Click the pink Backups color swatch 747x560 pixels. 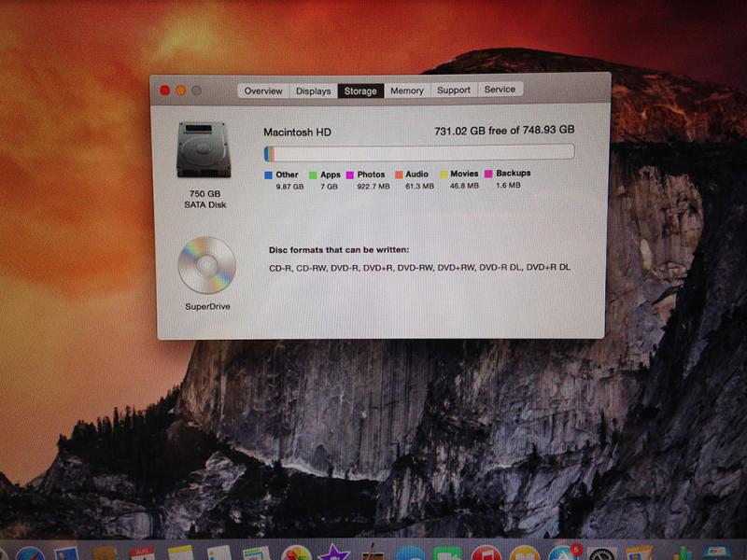coord(488,174)
